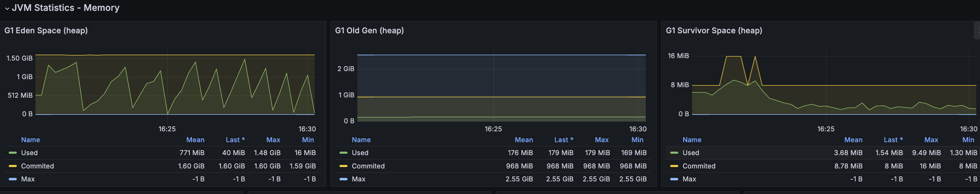Screen dimensions: 980x194
Task: Sort Eden Space legend by Mean column
Action: click(x=195, y=140)
